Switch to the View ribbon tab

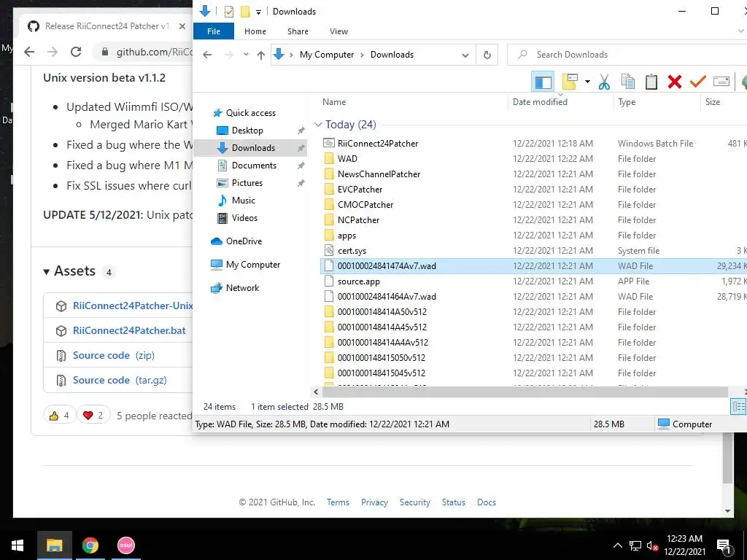pyautogui.click(x=338, y=31)
